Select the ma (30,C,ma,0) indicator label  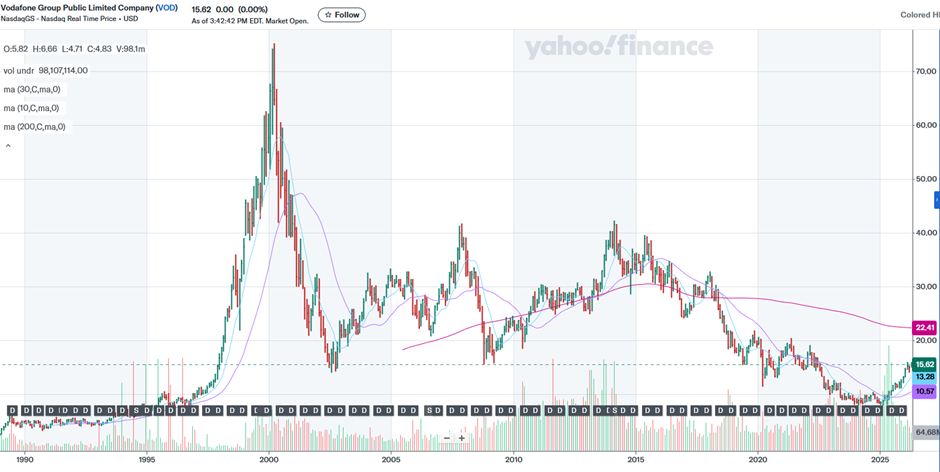point(31,89)
